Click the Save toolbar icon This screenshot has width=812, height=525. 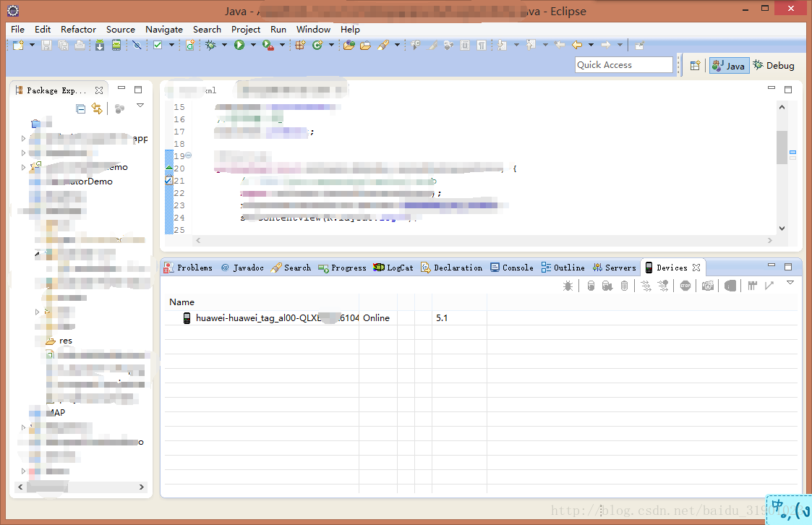(x=46, y=46)
